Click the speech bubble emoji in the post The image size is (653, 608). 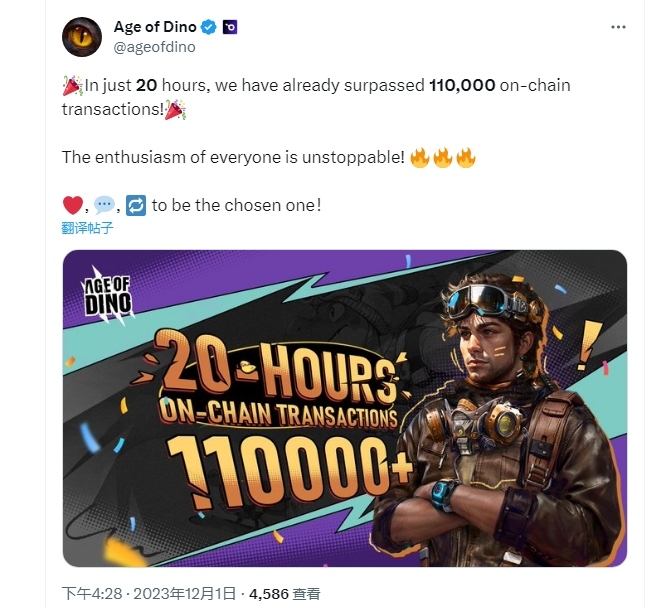click(104, 205)
